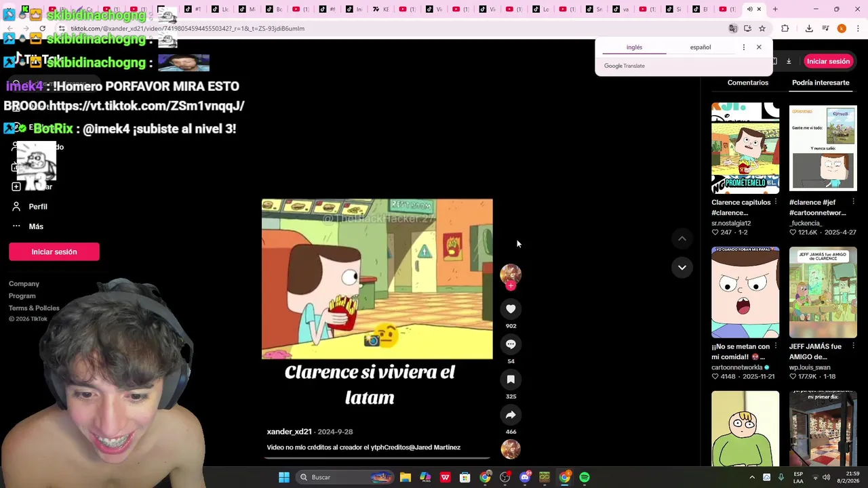This screenshot has height=488, width=868.
Task: Open a new browser tab
Action: tap(775, 9)
